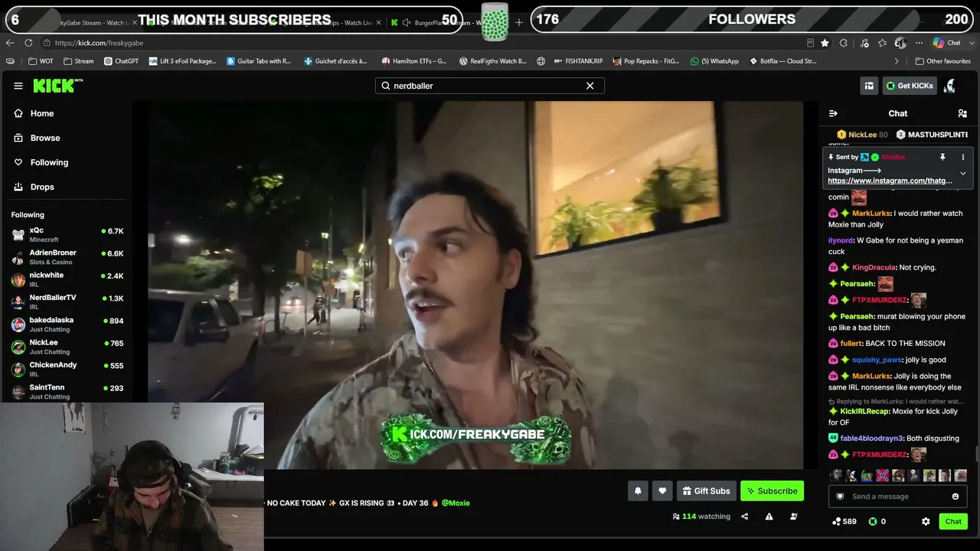The height and width of the screenshot is (551, 980).
Task: Open the WOT bookmark folder
Action: tap(41, 61)
